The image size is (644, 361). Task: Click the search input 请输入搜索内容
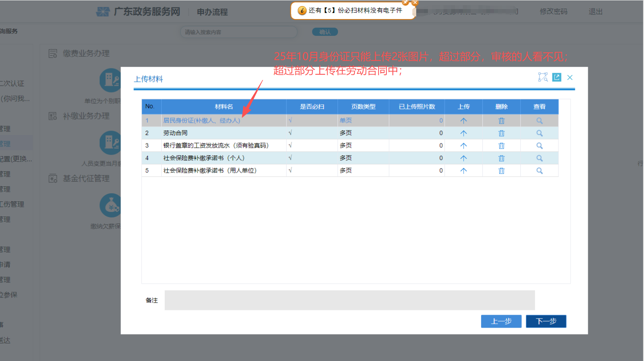(x=239, y=32)
